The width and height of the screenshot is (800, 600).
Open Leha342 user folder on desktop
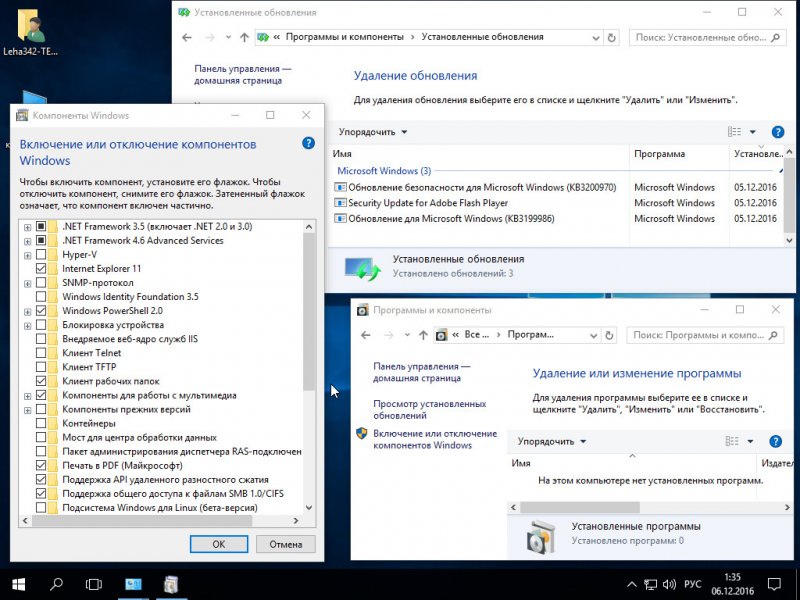[31, 32]
